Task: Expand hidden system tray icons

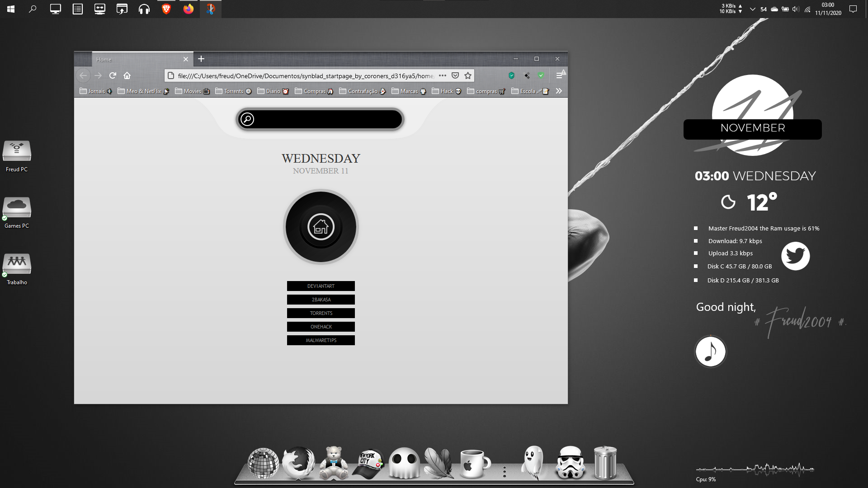Action: pyautogui.click(x=752, y=9)
